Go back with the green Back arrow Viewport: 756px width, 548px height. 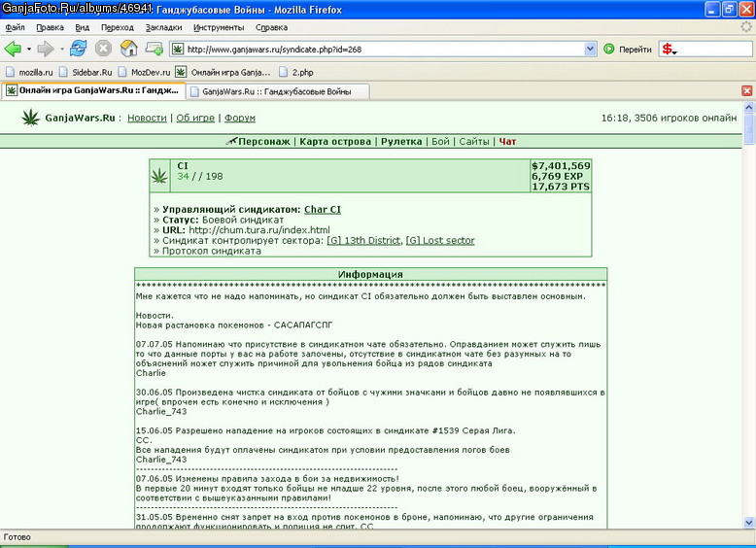tap(13, 49)
